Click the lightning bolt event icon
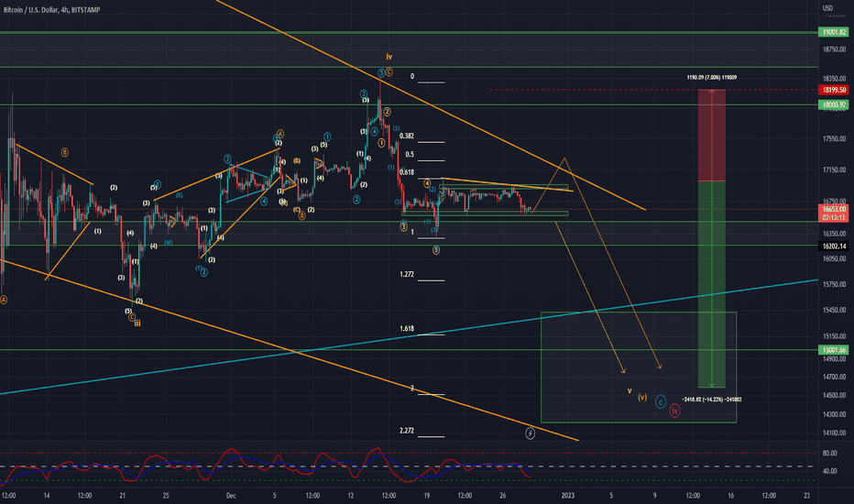Viewport: 854px width, 504px height. (x=530, y=433)
